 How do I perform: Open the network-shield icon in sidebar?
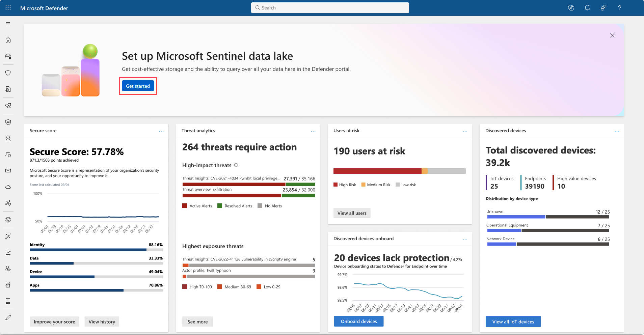(x=8, y=203)
